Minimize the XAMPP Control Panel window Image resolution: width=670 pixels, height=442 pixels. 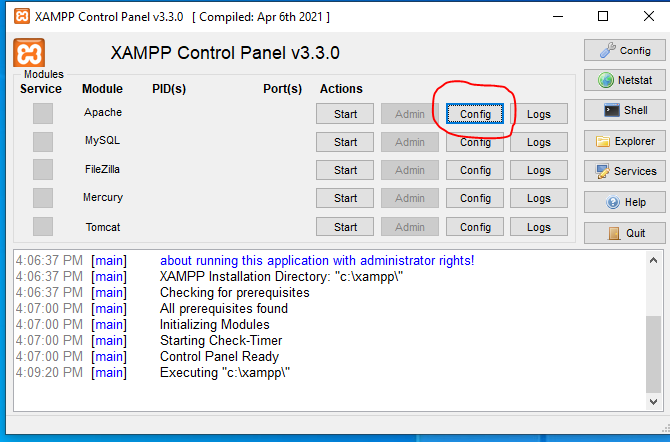click(x=558, y=16)
